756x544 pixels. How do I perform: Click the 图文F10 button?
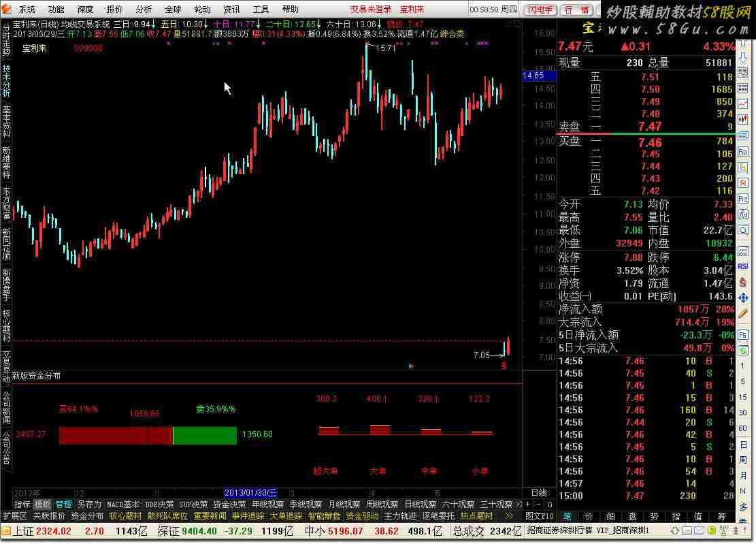tap(540, 516)
